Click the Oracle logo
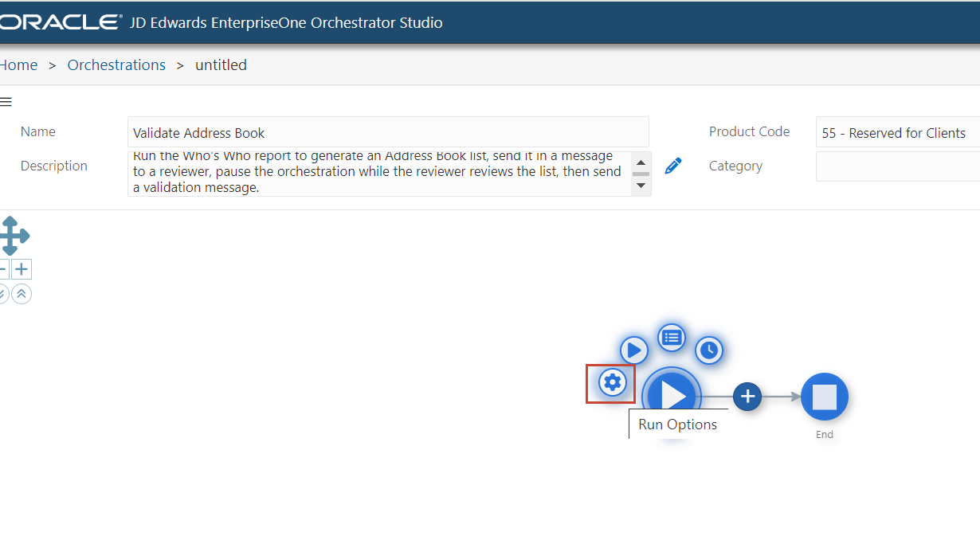Image resolution: width=980 pixels, height=536 pixels. 60,22
